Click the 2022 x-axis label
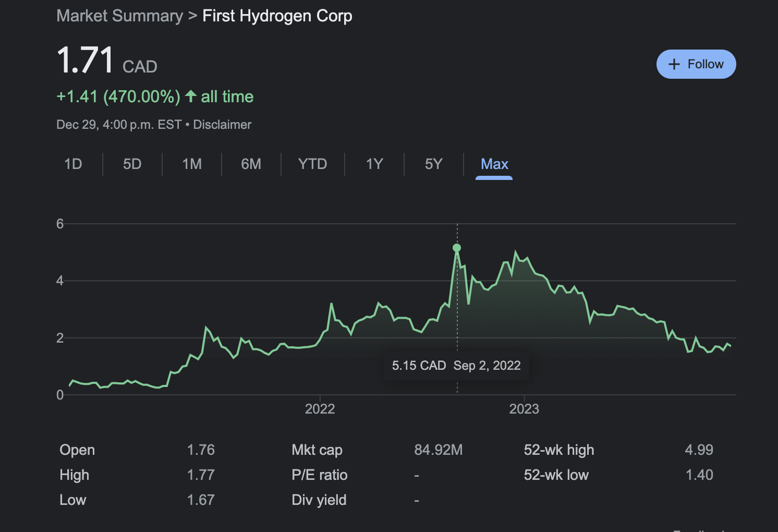778x532 pixels. (320, 409)
